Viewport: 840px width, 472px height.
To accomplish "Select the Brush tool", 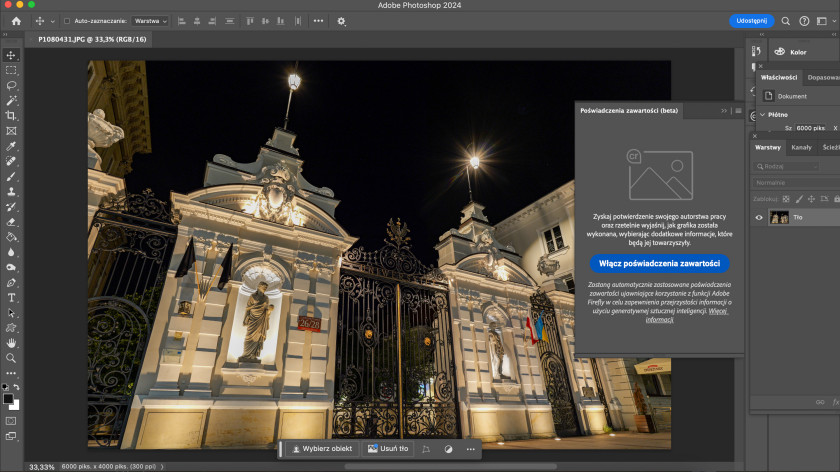I will point(11,176).
